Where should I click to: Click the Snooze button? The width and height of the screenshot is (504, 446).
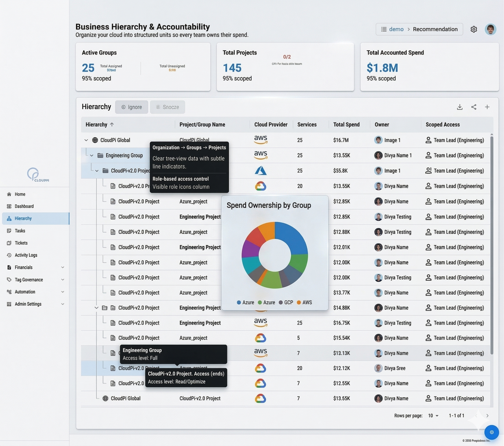(167, 107)
